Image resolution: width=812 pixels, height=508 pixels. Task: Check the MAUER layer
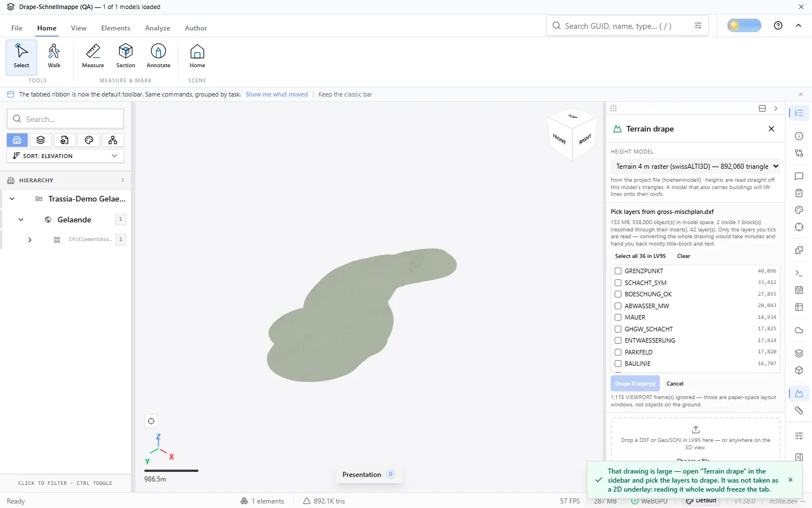[x=618, y=317]
